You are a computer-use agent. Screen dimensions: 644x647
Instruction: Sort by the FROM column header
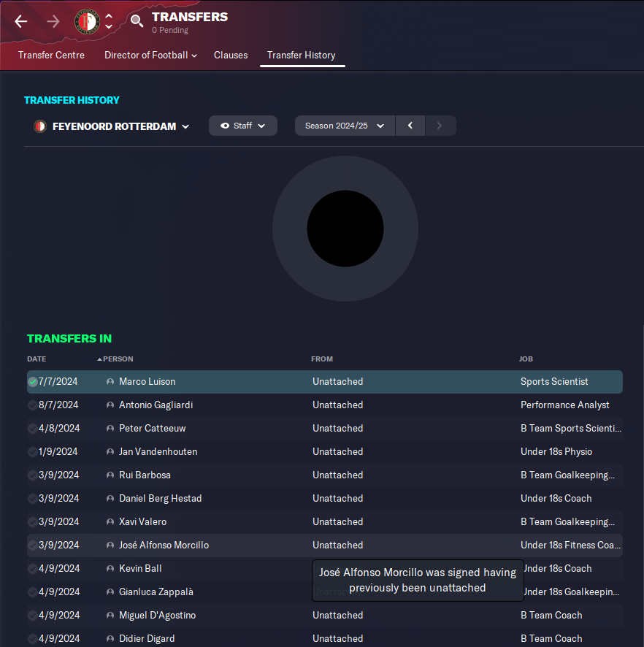tap(322, 359)
